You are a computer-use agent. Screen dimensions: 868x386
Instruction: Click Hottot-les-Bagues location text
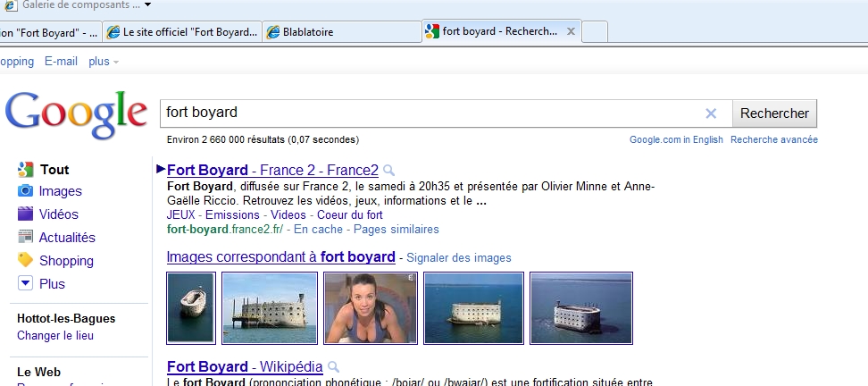66,318
